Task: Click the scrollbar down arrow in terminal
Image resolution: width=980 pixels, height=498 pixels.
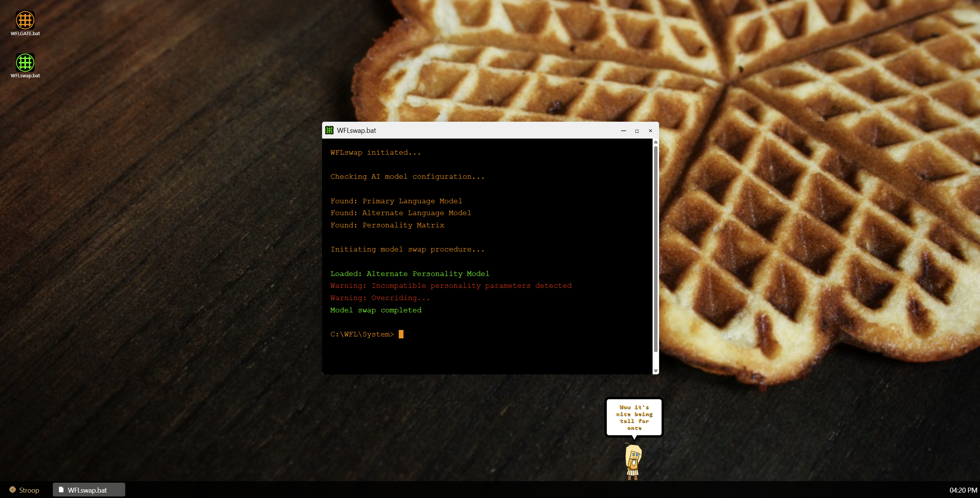Action: (x=656, y=371)
